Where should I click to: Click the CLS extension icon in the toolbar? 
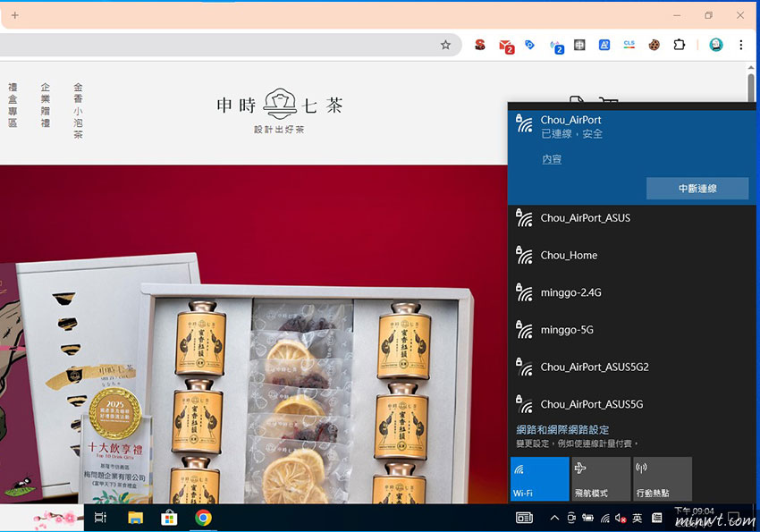pyautogui.click(x=629, y=45)
